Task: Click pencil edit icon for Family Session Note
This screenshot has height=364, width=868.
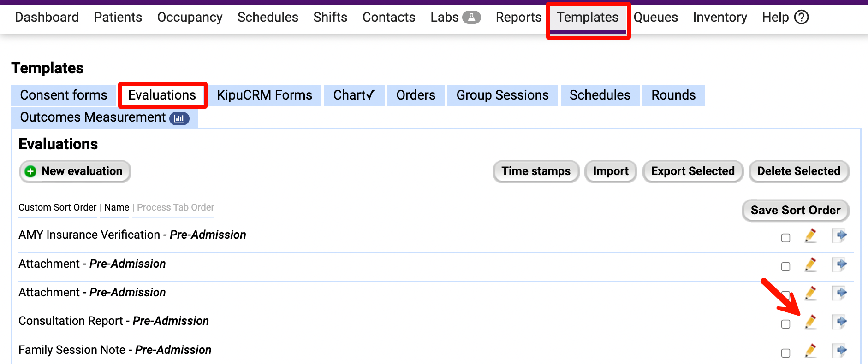Action: point(810,351)
